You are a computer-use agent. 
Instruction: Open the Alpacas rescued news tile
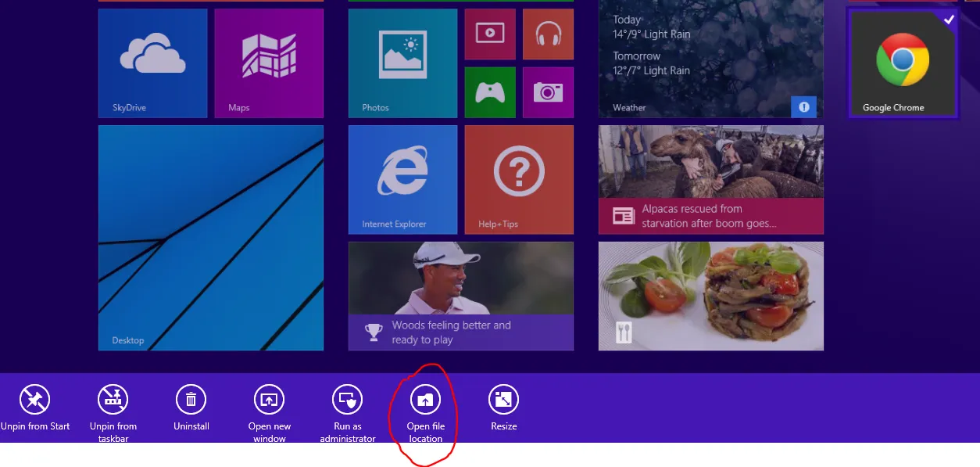[711, 179]
